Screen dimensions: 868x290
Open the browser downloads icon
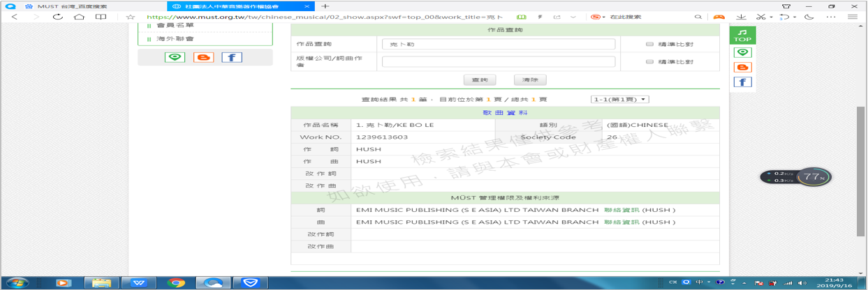click(741, 17)
